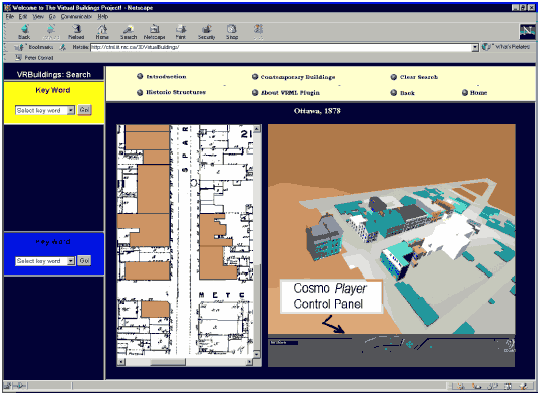Click the map's scroll down arrow
Image resolution: width=540 pixels, height=395 pixels.
coord(257,354)
